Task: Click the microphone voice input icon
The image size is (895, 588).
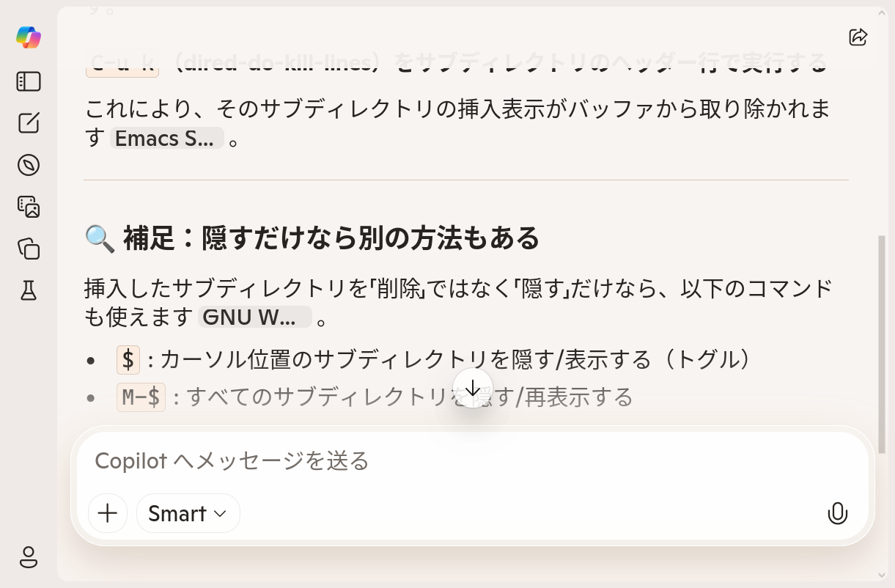Action: click(x=837, y=513)
